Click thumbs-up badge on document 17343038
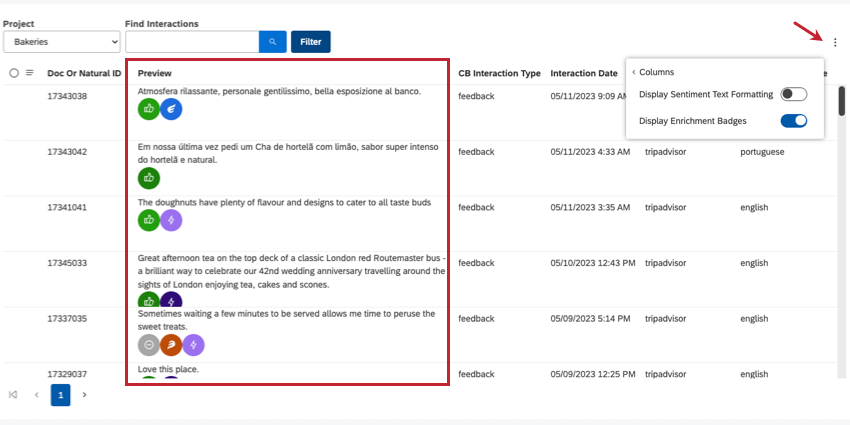This screenshot has width=850, height=425. (x=149, y=110)
